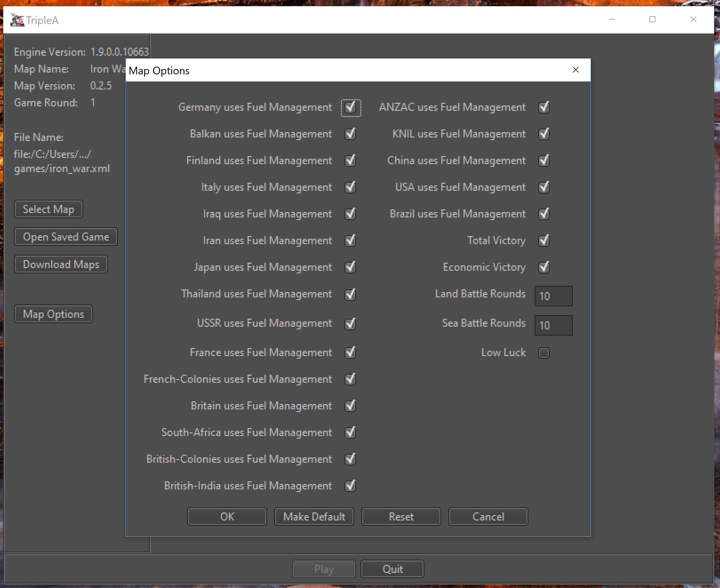
Task: Click the Make Default button
Action: pyautogui.click(x=314, y=517)
